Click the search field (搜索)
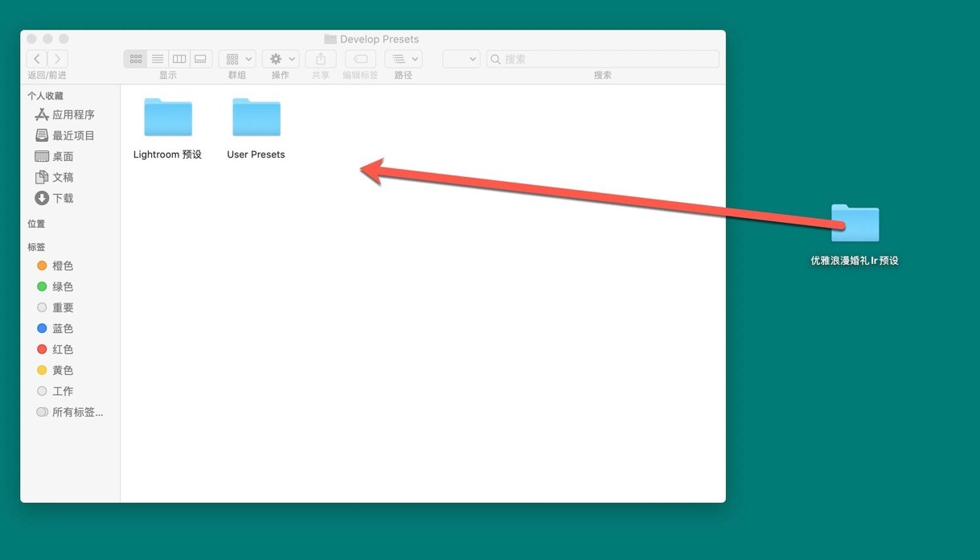 603,59
